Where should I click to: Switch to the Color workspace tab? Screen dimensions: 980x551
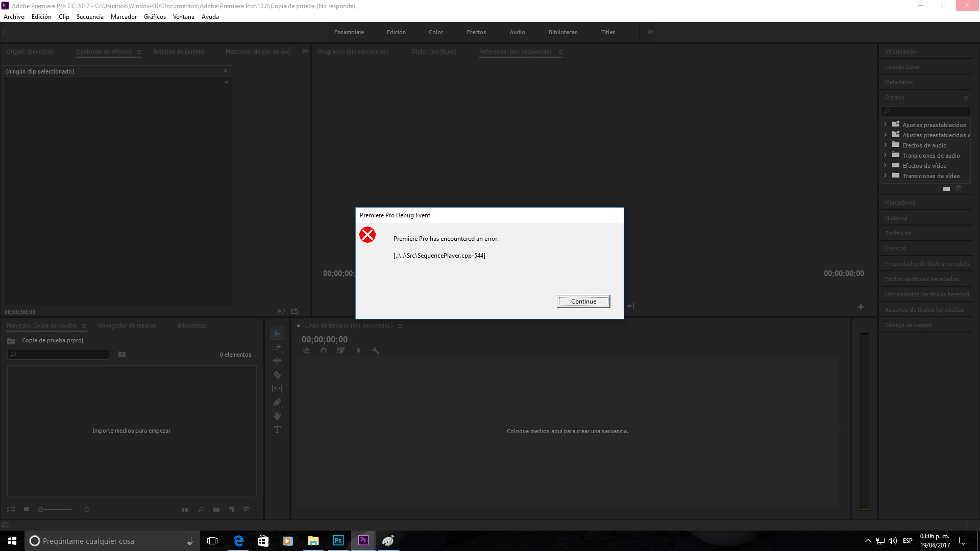click(435, 32)
